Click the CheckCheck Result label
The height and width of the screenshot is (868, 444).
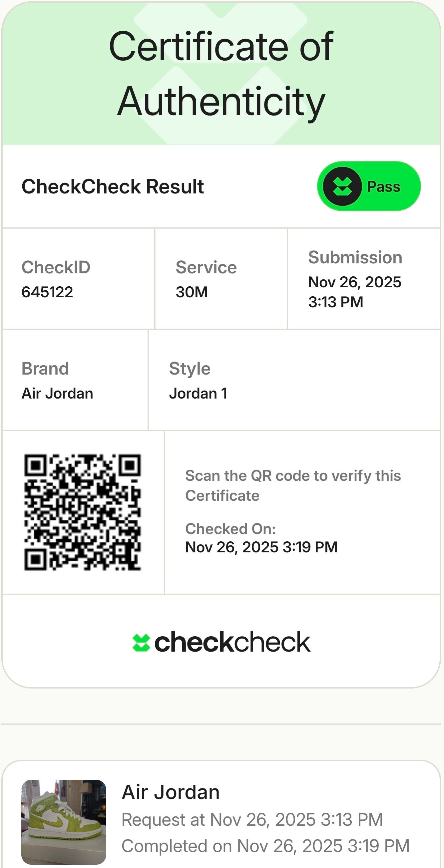113,186
